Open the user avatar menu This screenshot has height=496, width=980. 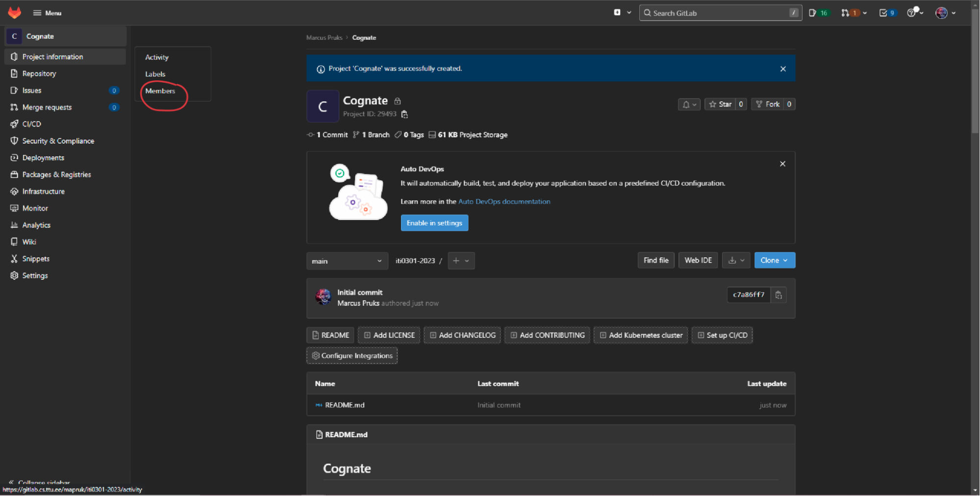[x=946, y=13]
